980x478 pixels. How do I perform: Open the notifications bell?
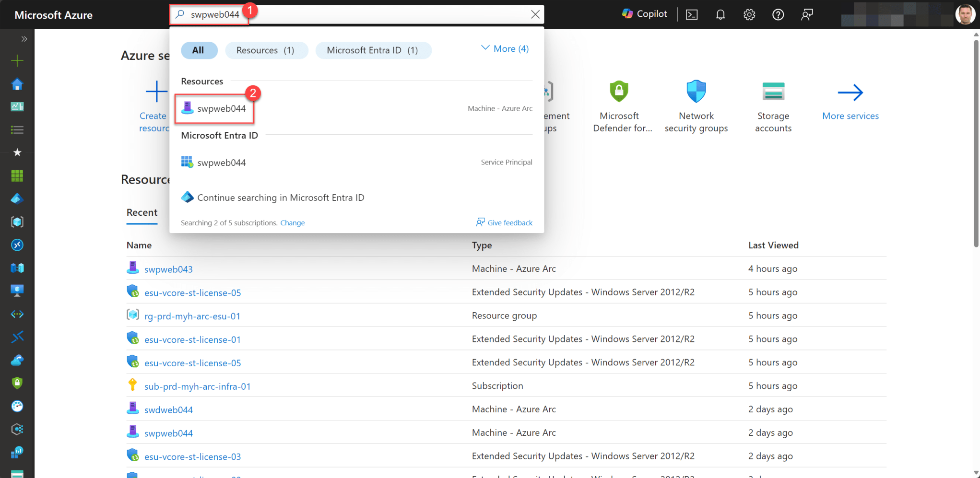(720, 14)
